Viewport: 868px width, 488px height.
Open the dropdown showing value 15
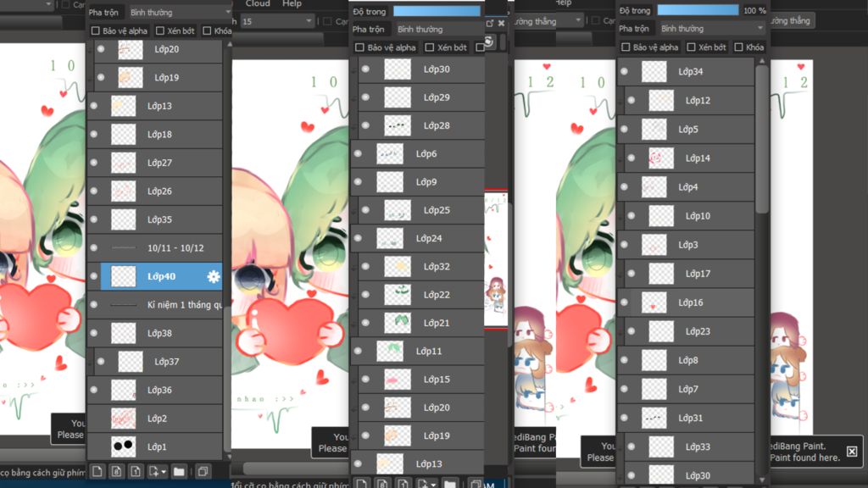[277, 21]
